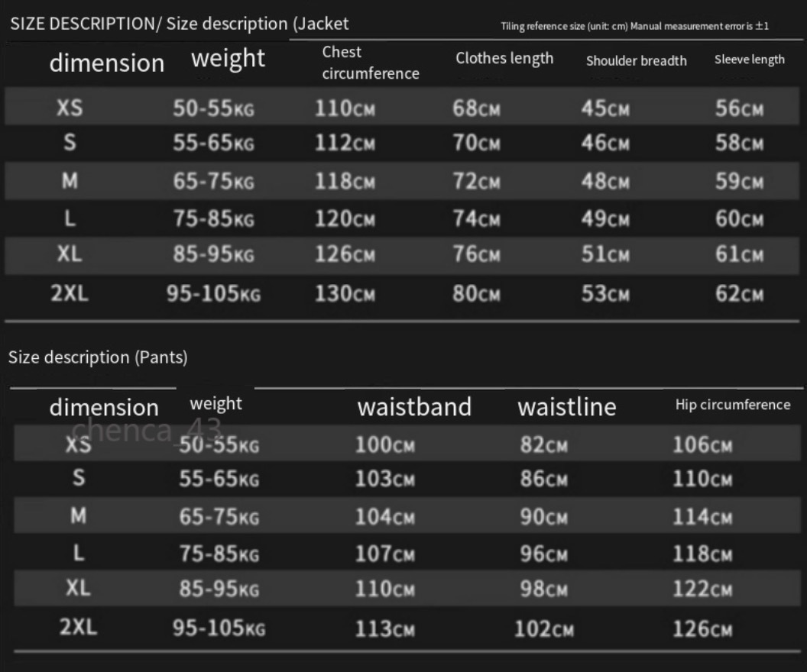807x672 pixels.
Task: Select pants L hip circumference 118cm
Action: [x=702, y=554]
